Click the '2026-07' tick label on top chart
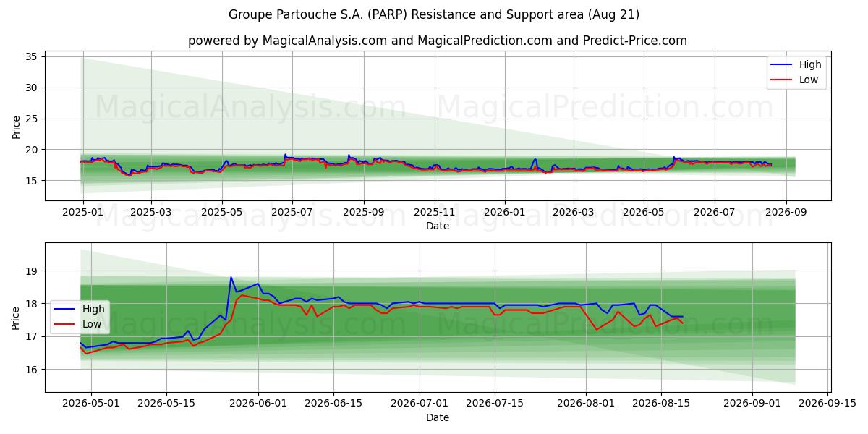This screenshot has width=868, height=434. tap(715, 212)
